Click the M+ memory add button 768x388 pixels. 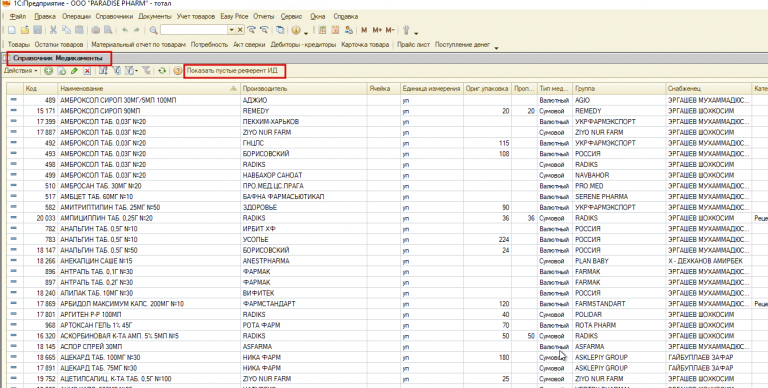(x=377, y=30)
